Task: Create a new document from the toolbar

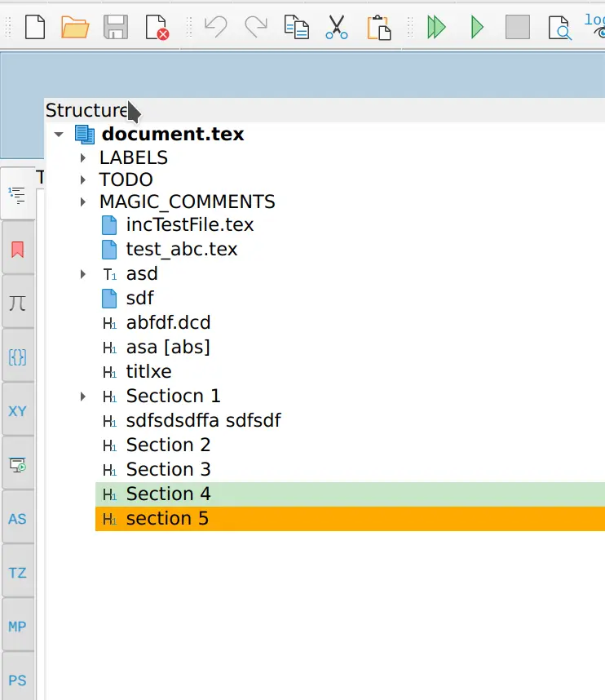Action: pyautogui.click(x=34, y=27)
